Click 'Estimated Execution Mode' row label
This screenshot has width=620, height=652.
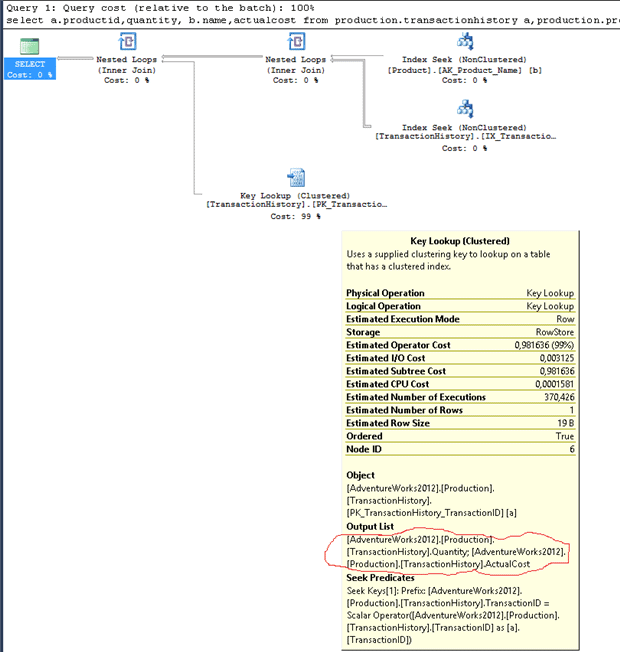(403, 319)
